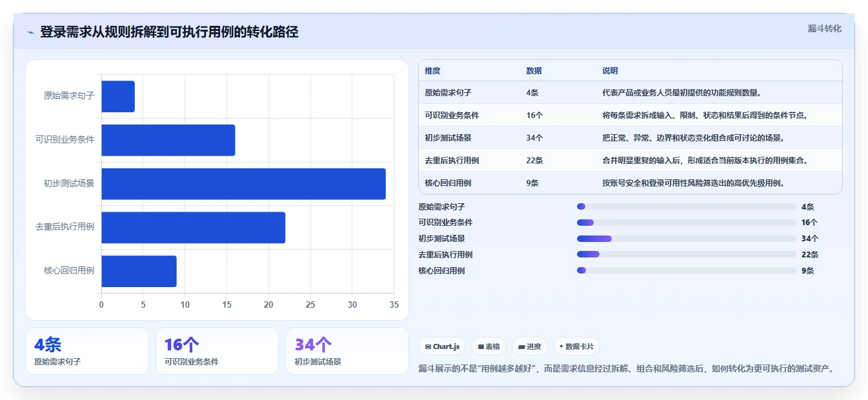Click the 核心回归用例 progress bar

686,270
